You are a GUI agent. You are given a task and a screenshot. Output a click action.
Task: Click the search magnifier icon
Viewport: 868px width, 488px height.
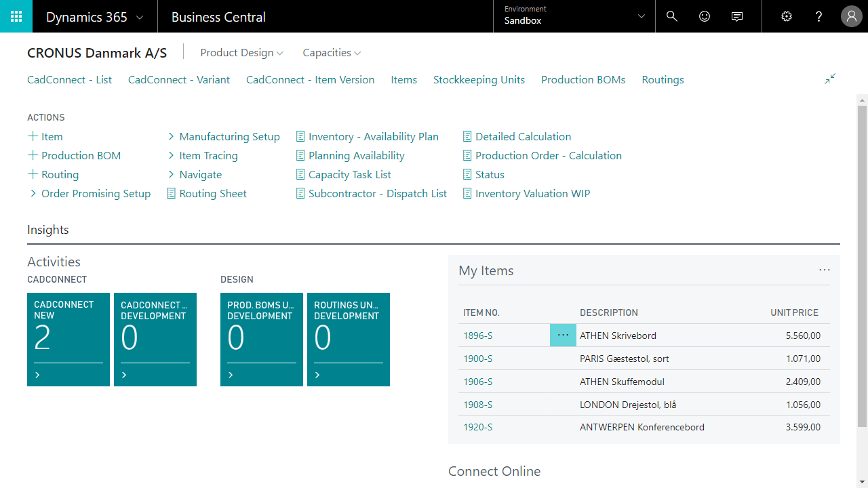pos(672,16)
